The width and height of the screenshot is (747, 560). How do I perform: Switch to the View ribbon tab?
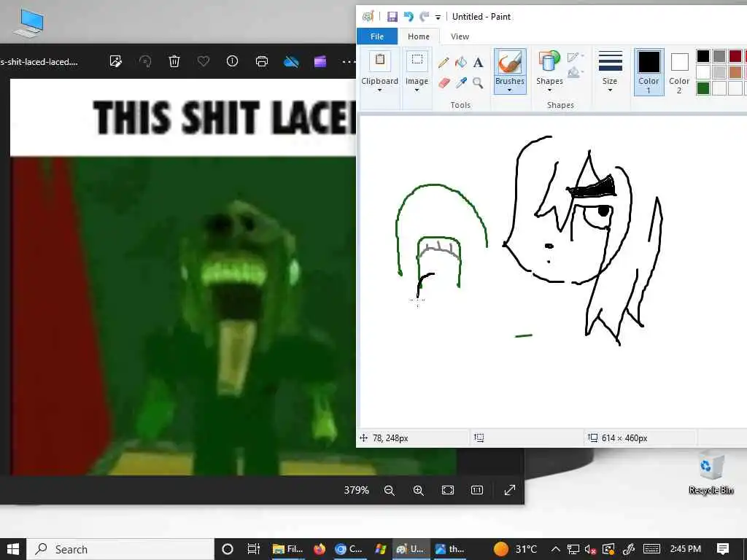(460, 36)
